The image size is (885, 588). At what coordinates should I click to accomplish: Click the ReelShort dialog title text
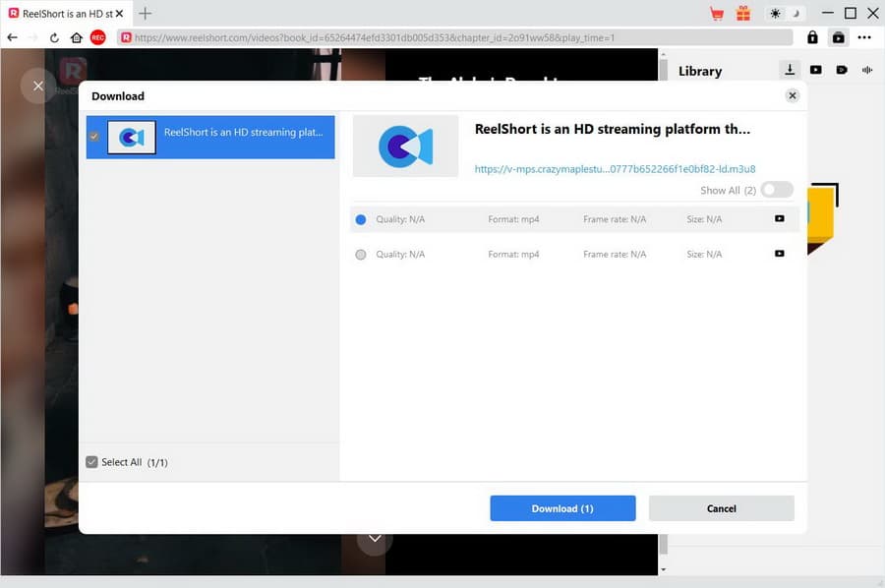(x=613, y=129)
